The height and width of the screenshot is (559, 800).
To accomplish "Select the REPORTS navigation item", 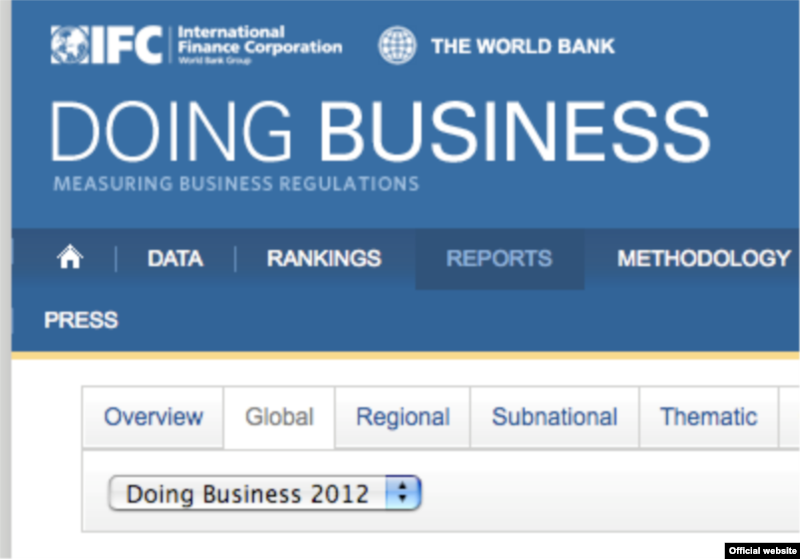I will tap(499, 259).
